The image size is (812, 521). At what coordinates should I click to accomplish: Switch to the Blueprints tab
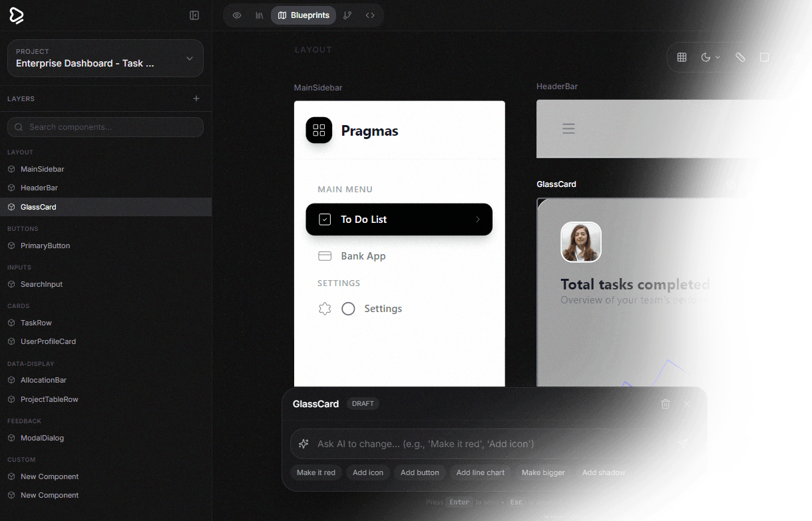[x=304, y=15]
